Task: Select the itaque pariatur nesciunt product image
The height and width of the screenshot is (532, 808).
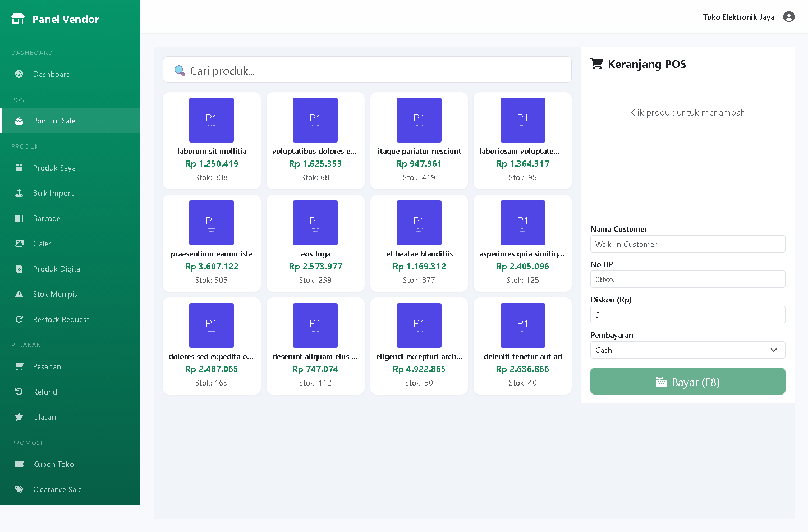Action: [x=419, y=120]
